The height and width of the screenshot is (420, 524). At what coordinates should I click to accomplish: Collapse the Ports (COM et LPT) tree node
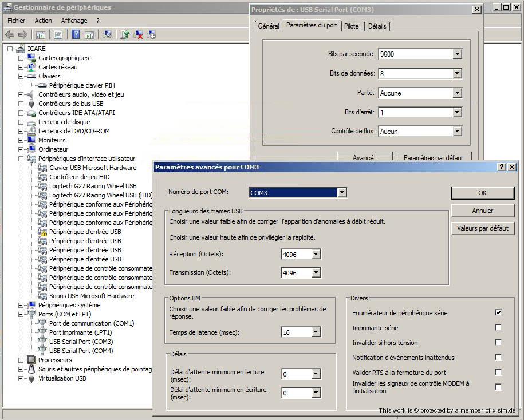click(21, 314)
